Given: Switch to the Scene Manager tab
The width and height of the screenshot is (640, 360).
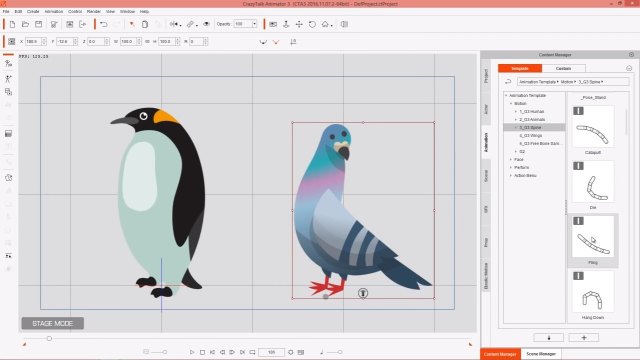Looking at the screenshot, I should [541, 354].
